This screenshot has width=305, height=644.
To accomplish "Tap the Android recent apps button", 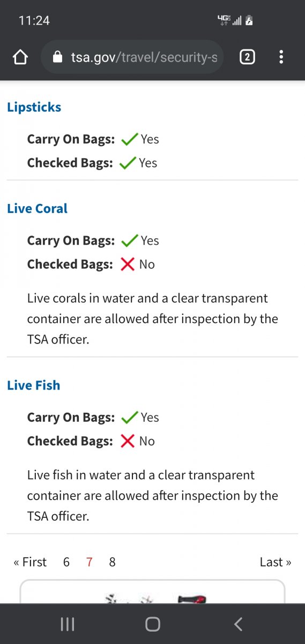I will click(x=68, y=624).
